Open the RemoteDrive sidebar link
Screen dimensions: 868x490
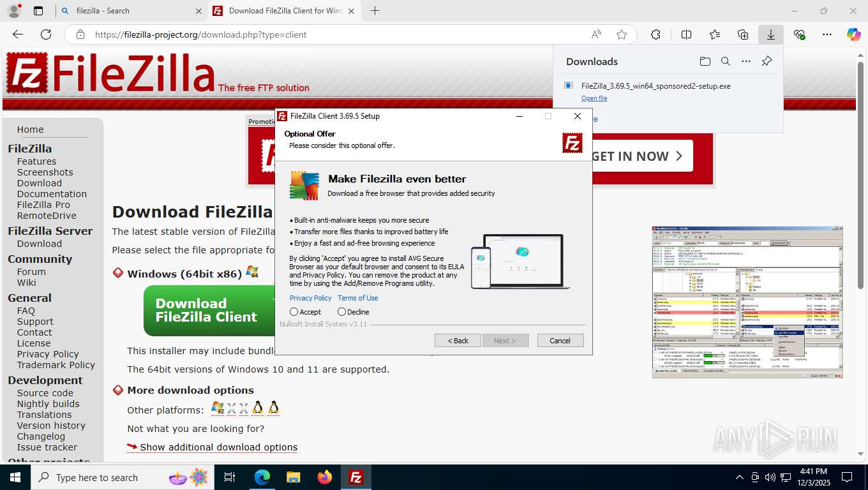(47, 216)
